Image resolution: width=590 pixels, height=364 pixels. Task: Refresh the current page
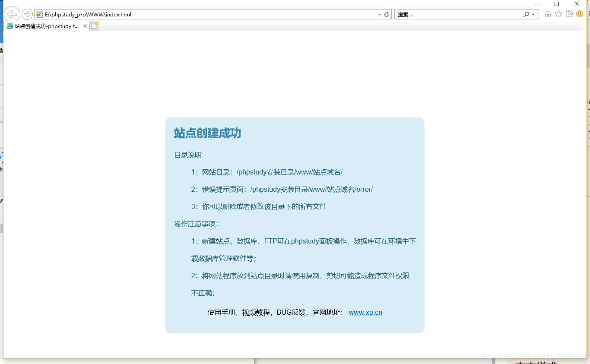pos(386,14)
